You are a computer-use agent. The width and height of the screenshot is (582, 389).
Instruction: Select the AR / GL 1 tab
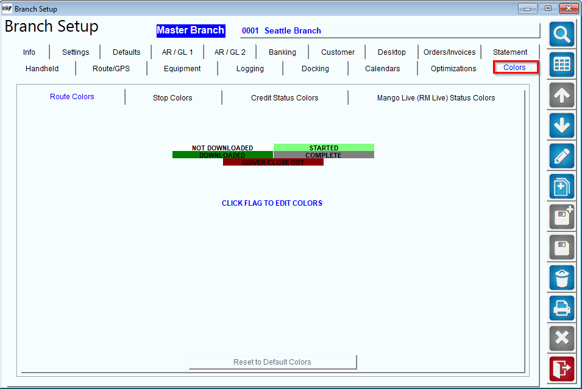pyautogui.click(x=177, y=52)
